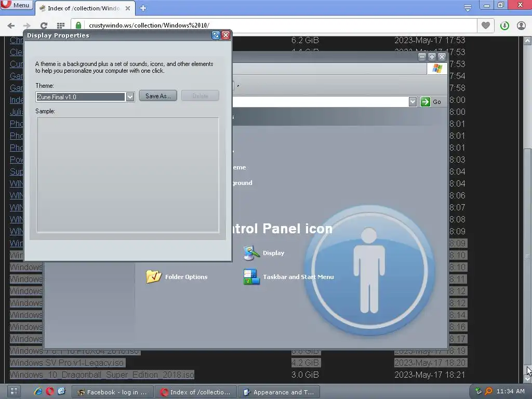This screenshot has height=399, width=532.
Task: Click the 11:34 AM clock
Action: (510, 391)
